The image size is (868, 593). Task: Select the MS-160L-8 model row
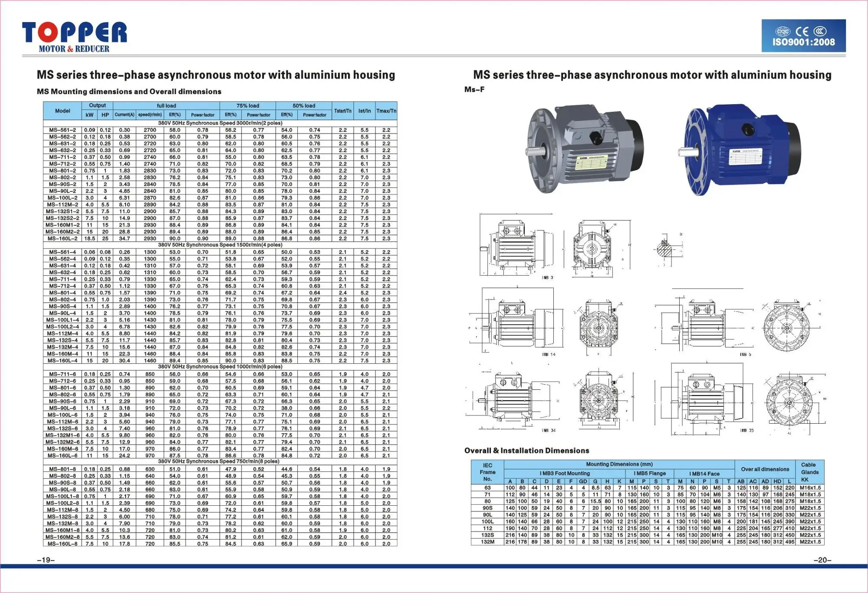point(62,544)
